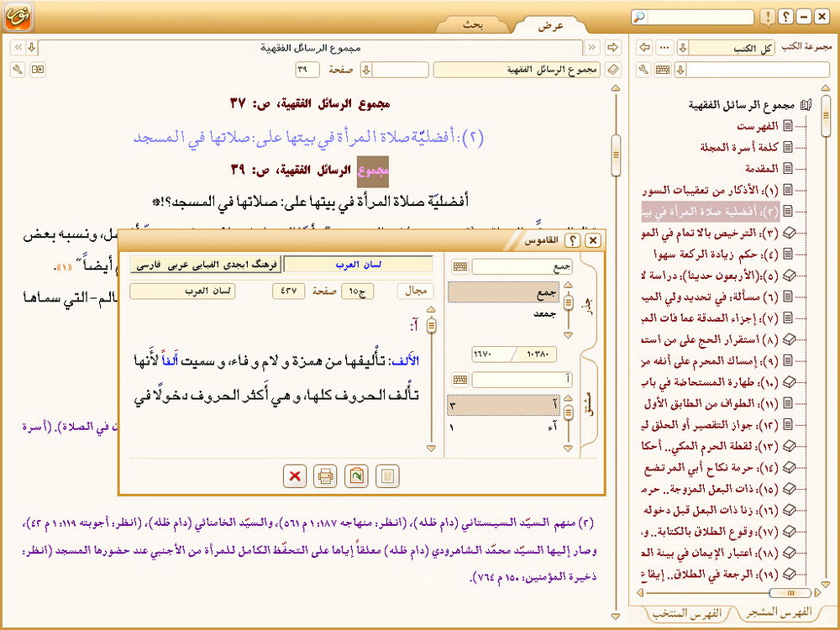840x630 pixels.
Task: Click the ج١٥ volume button
Action: coord(357,291)
